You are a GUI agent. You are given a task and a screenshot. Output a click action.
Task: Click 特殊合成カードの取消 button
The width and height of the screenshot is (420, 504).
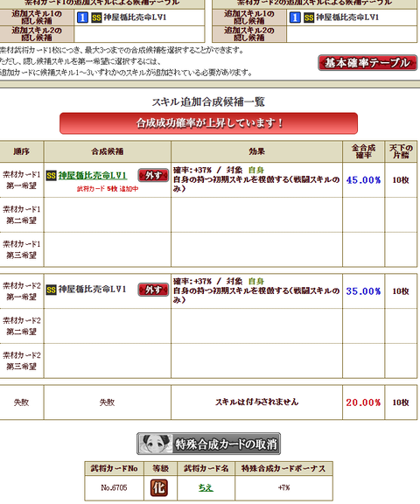coord(208,444)
